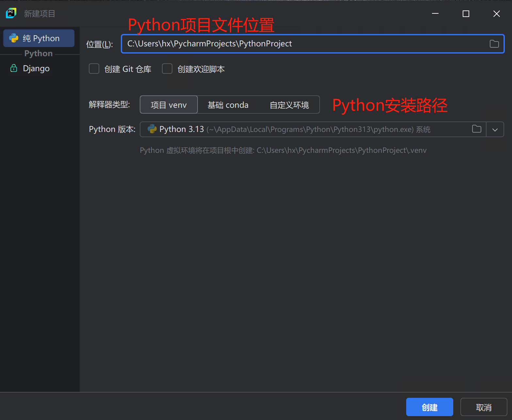Select the Django project type
Image resolution: width=512 pixels, height=420 pixels.
coord(36,68)
